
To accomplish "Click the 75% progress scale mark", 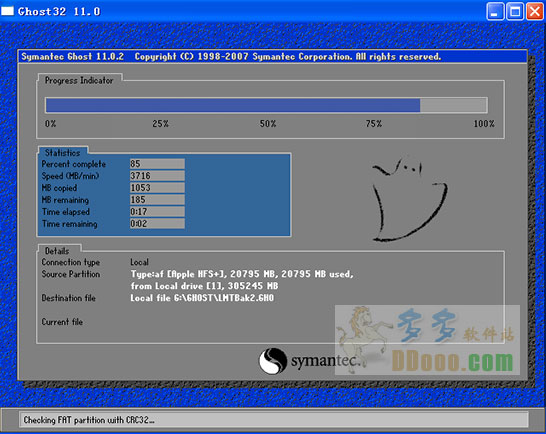I will (374, 124).
